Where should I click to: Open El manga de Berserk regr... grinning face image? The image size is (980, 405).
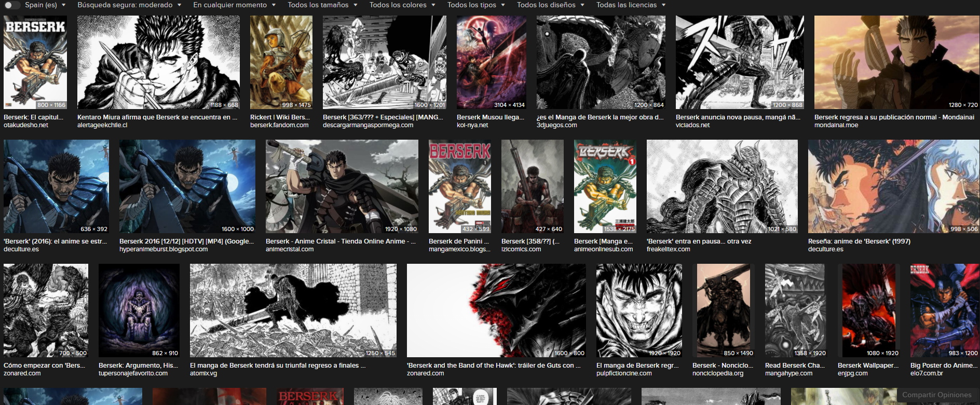click(639, 310)
